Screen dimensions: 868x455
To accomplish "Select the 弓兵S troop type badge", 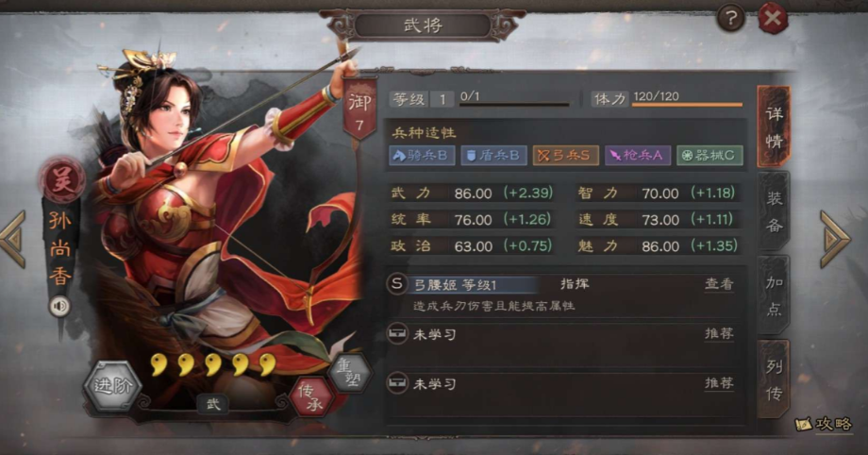I will [566, 156].
